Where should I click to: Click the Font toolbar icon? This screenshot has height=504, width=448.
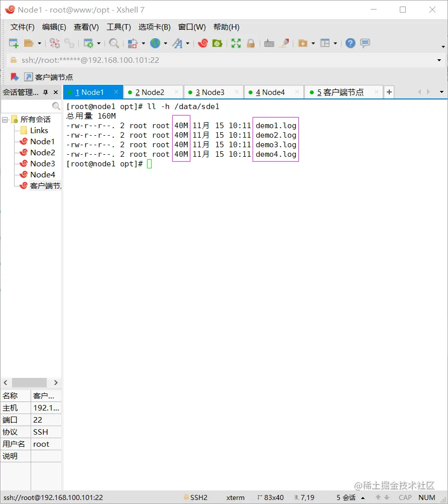[177, 43]
